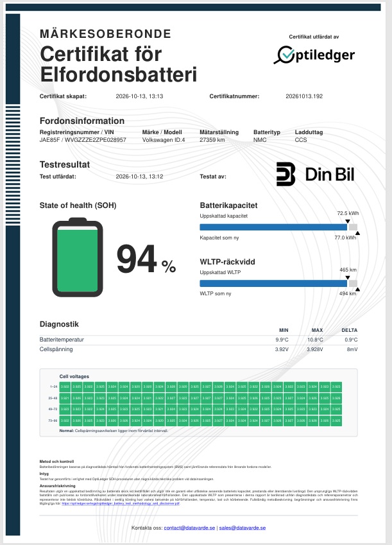Click the Uppskattad kapacitet progress bar

[278, 227]
